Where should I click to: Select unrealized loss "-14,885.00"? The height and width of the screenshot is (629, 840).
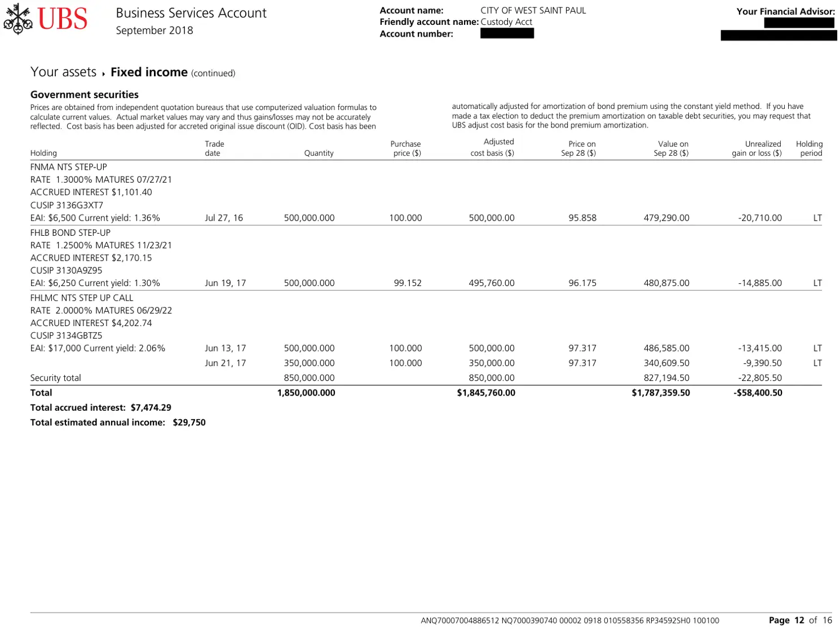(760, 283)
